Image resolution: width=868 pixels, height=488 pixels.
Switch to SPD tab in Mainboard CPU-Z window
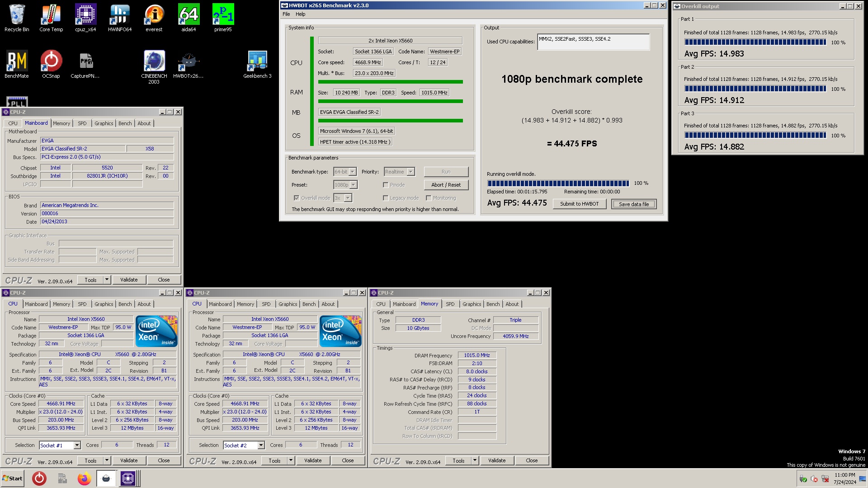tap(82, 123)
